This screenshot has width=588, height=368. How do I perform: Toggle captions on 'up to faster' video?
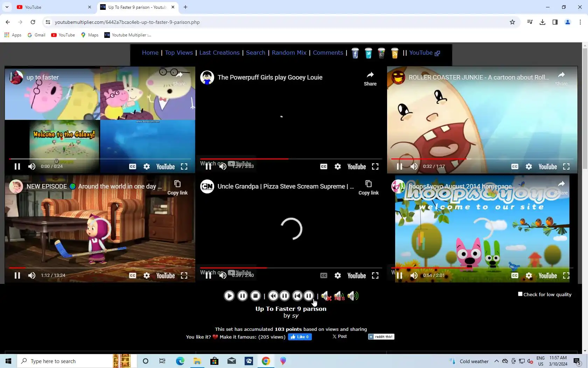[x=133, y=166]
